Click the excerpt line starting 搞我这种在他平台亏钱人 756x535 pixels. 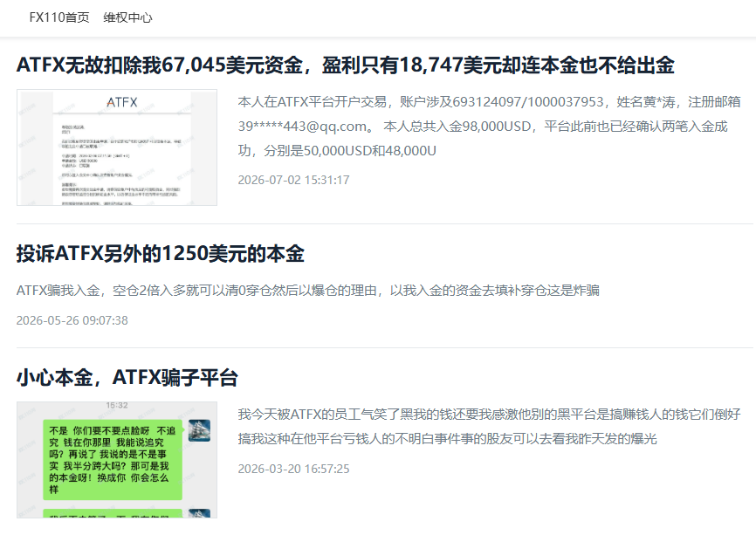coord(448,439)
